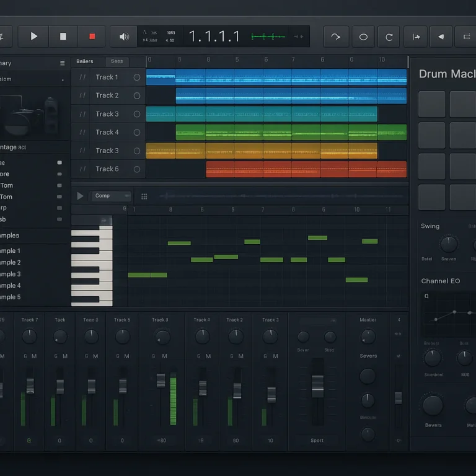Click marker 10 in the arrangement ruler
The width and height of the screenshot is (476, 476).
pyautogui.click(x=382, y=59)
